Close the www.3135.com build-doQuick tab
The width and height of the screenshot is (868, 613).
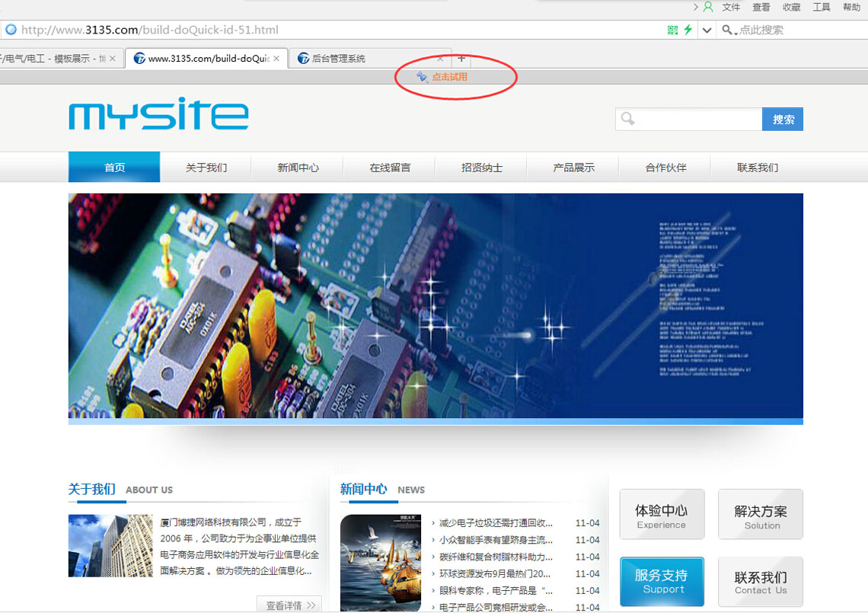coord(276,59)
